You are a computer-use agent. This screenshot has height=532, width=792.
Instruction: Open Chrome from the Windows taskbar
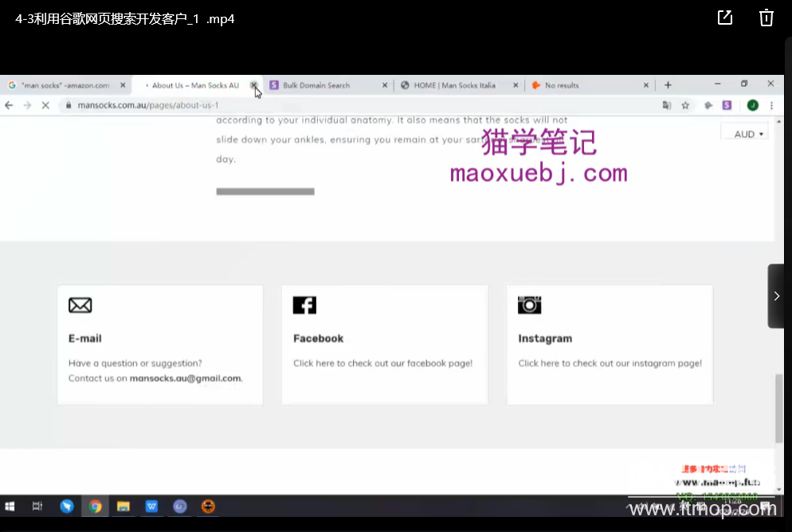tap(96, 507)
